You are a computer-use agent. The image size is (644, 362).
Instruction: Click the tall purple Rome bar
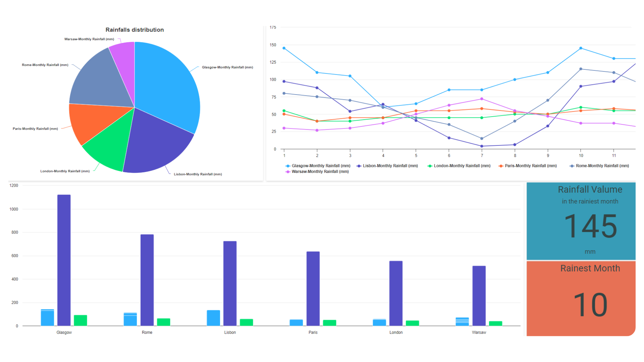click(147, 280)
